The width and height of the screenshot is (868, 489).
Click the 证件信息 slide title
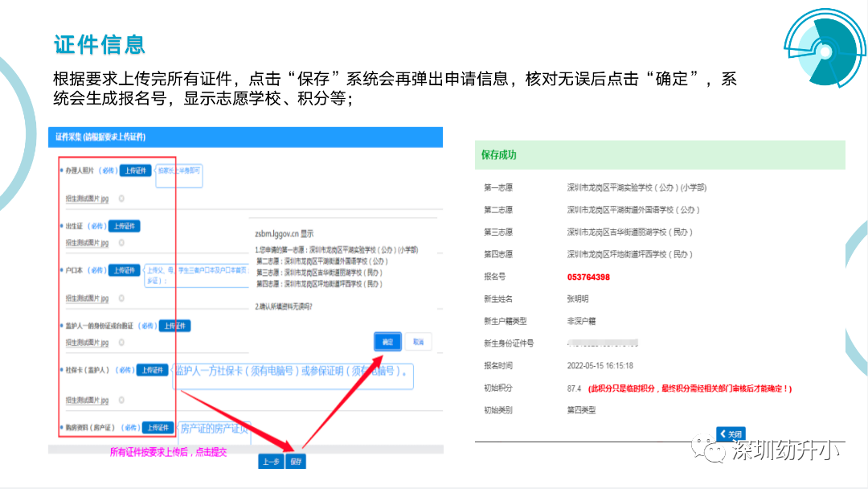click(x=100, y=44)
